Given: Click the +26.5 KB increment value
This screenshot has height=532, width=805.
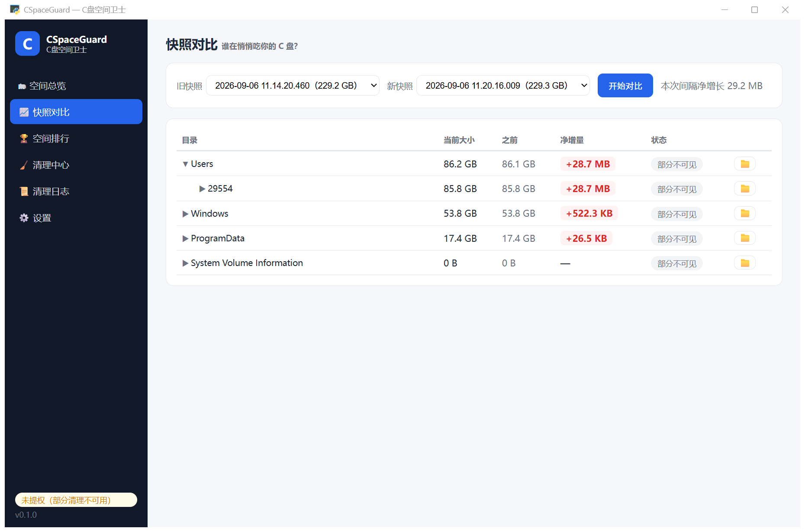Looking at the screenshot, I should 586,238.
